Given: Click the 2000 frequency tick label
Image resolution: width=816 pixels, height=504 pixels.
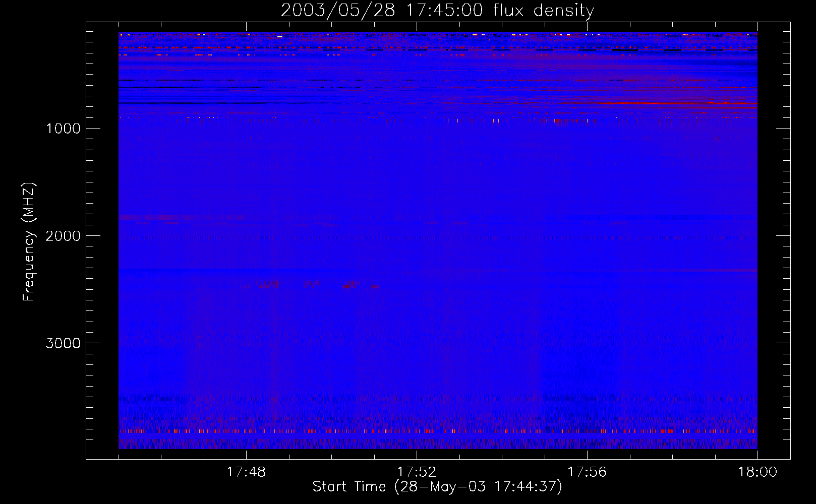Looking at the screenshot, I should point(63,236).
